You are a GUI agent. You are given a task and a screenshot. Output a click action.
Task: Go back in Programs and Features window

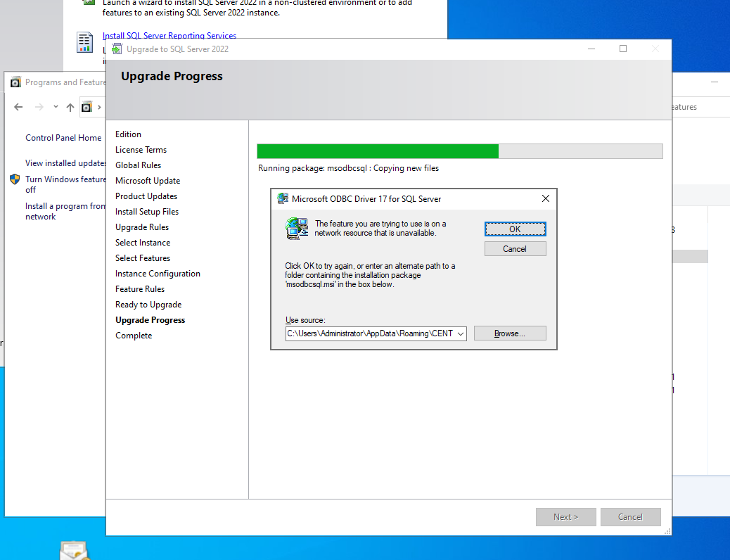(x=18, y=107)
